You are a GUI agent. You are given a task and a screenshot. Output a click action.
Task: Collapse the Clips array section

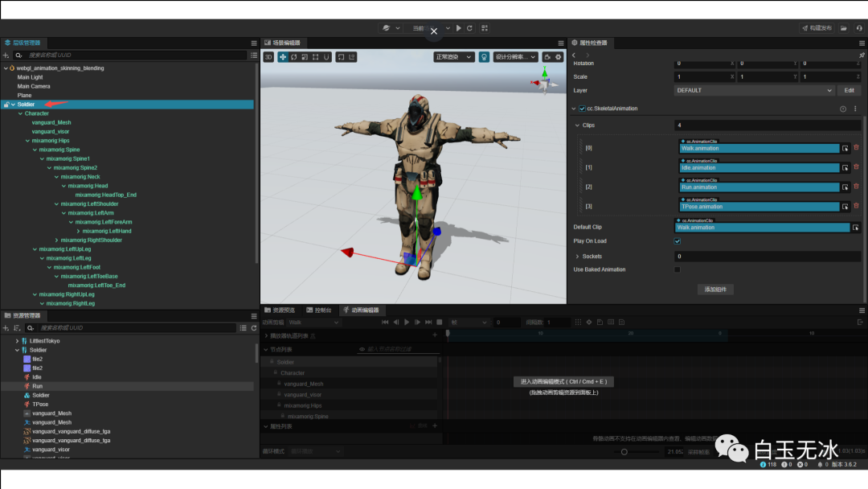click(577, 125)
